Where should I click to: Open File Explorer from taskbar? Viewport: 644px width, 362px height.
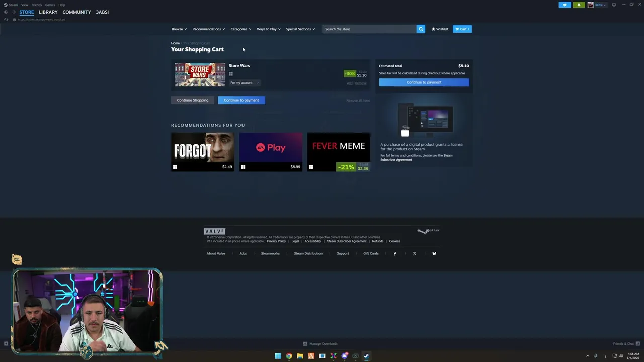coord(300,356)
